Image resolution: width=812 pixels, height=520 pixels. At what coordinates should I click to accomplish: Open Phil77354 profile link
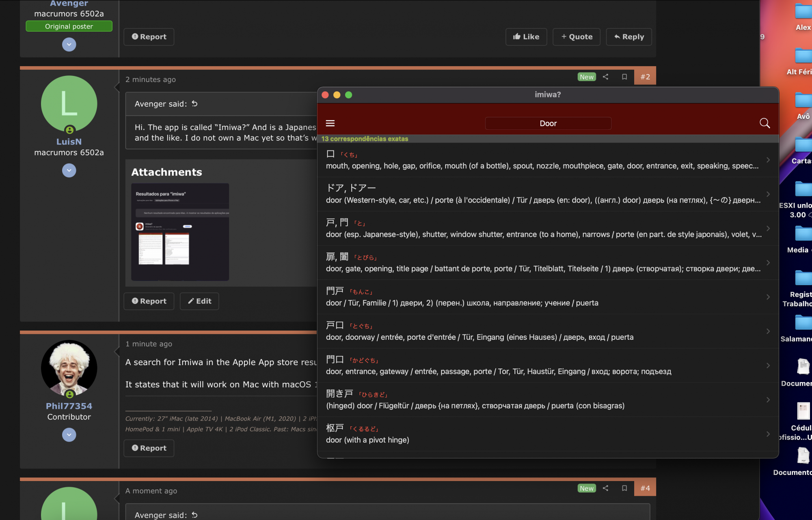coord(69,406)
